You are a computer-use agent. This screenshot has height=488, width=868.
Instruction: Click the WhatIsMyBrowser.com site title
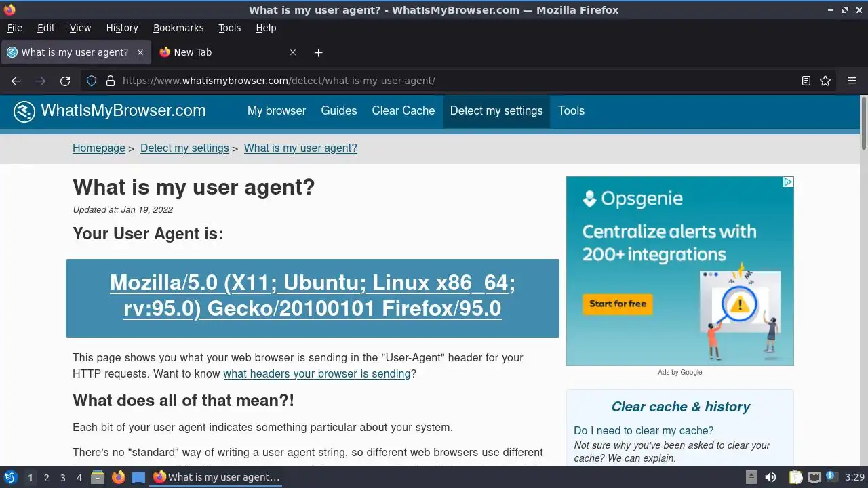tap(123, 110)
